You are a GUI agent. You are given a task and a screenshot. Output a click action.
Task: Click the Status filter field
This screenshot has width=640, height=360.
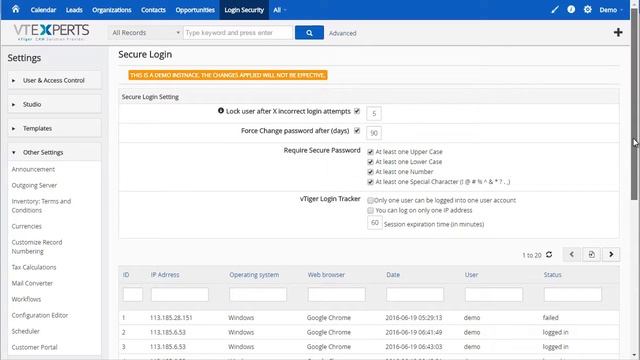573,294
